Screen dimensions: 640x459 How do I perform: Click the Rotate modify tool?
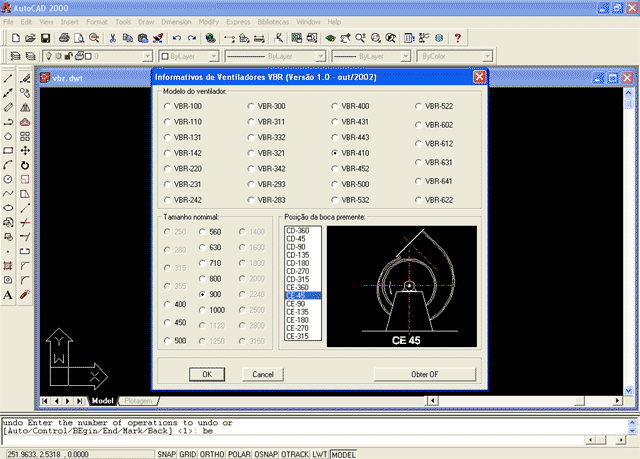click(24, 164)
